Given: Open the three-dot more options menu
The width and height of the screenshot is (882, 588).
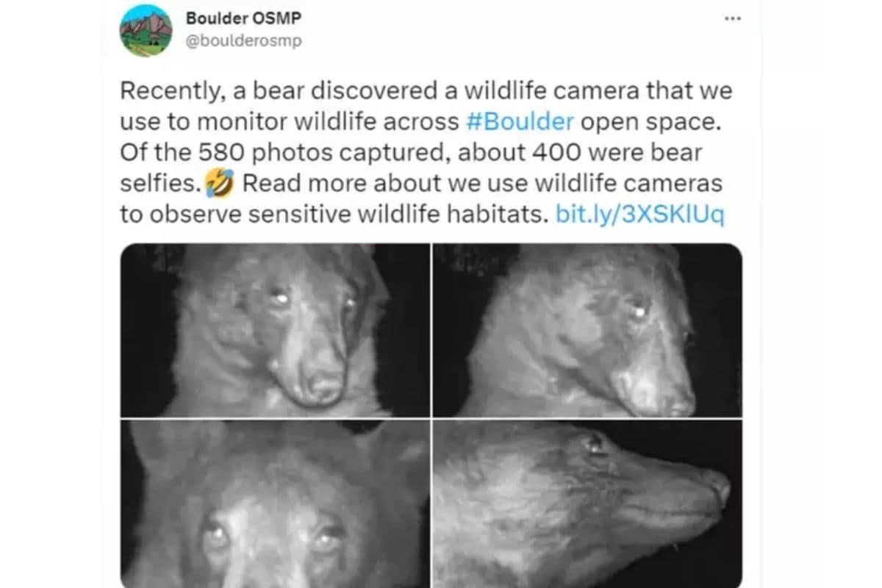Looking at the screenshot, I should point(732,18).
